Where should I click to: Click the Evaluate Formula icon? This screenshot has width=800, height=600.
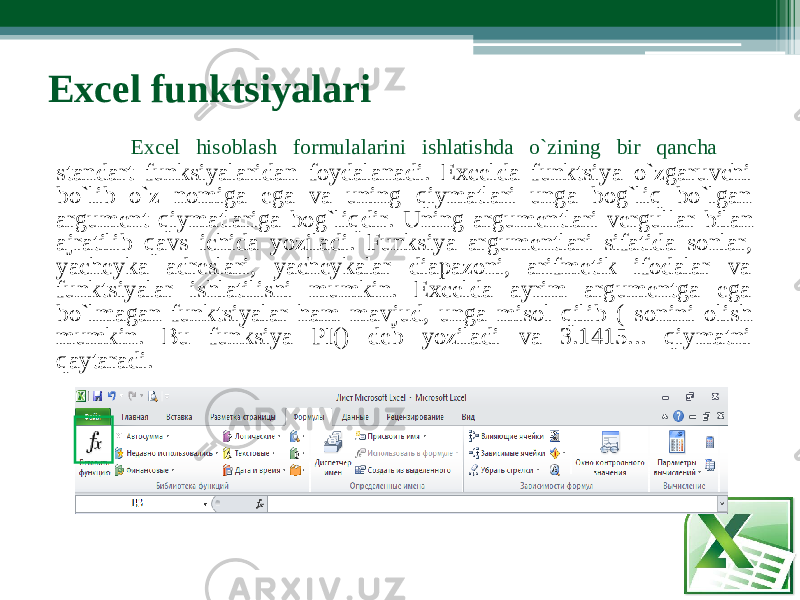pos(555,470)
